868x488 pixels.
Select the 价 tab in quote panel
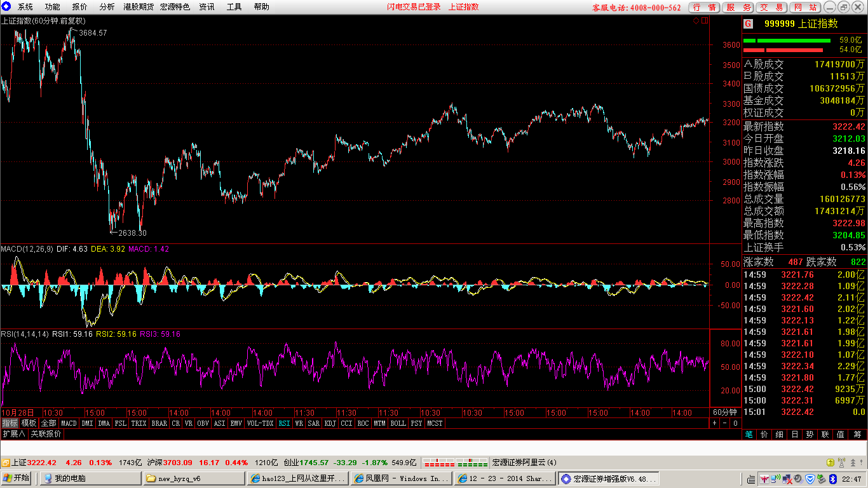764,435
